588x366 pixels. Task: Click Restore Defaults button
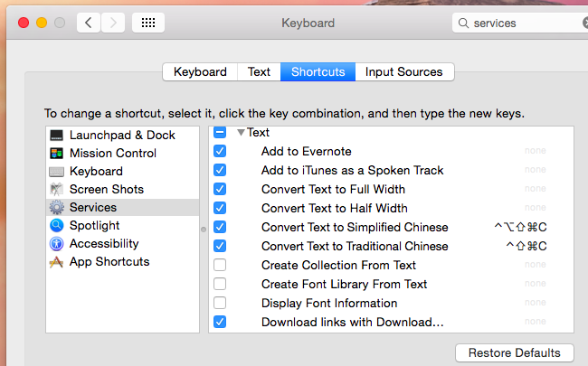tap(515, 352)
